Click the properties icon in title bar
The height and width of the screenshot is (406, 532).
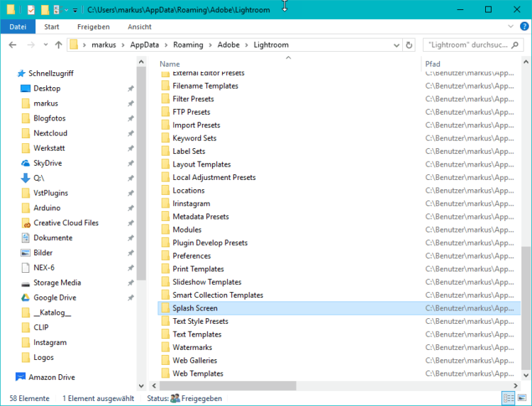(x=31, y=10)
